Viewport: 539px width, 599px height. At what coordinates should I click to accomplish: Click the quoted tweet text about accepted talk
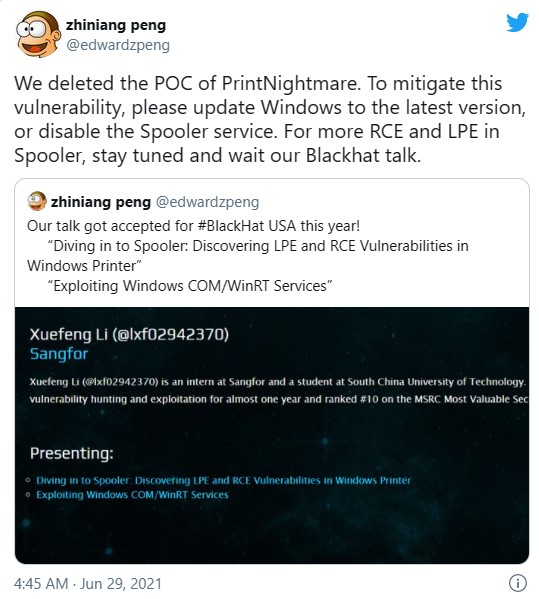click(x=248, y=256)
